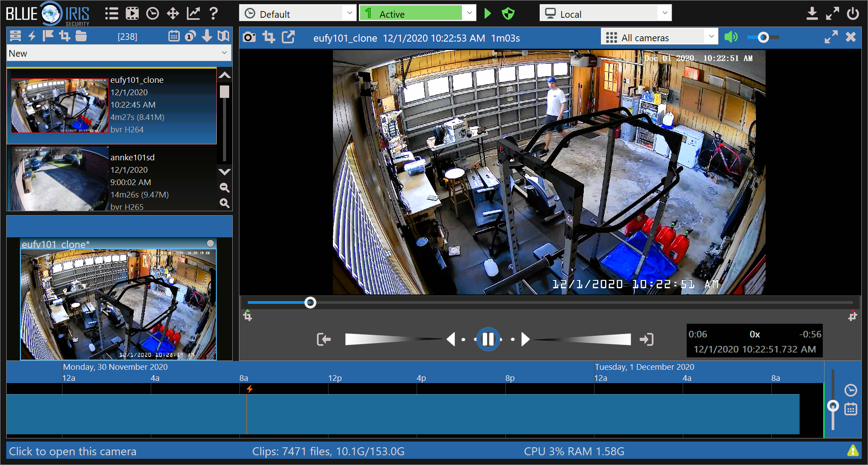868x465 pixels.
Task: Open the status graph icon
Action: pos(193,14)
